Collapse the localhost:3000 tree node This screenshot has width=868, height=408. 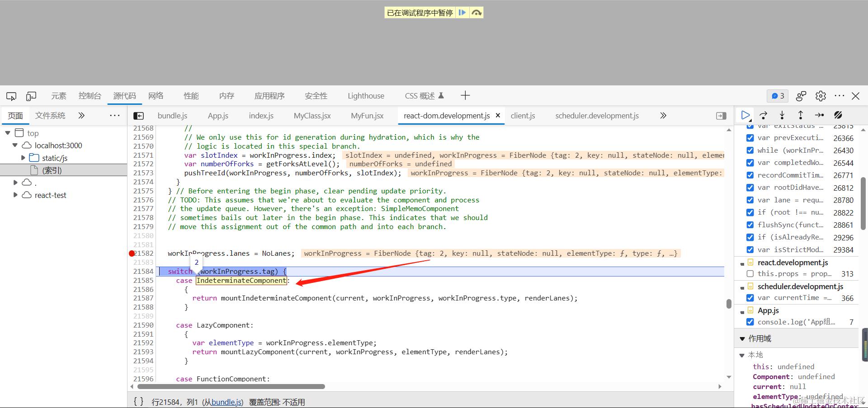point(15,145)
